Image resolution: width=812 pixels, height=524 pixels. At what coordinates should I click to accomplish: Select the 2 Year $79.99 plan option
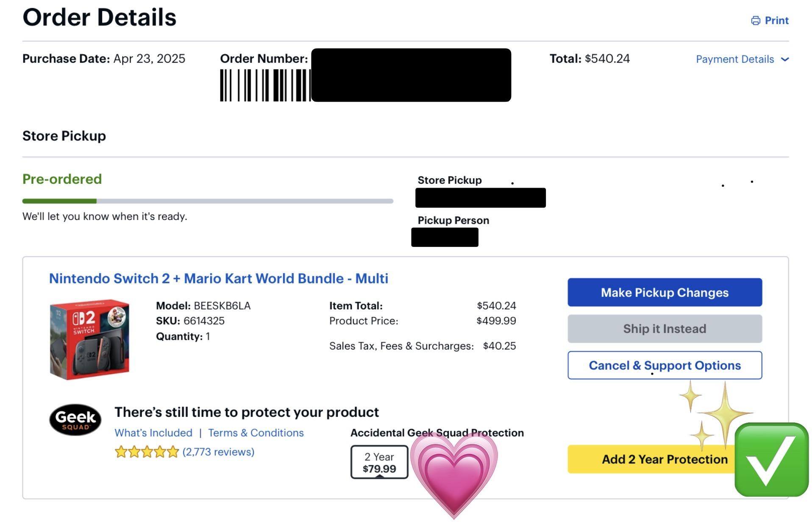(x=379, y=462)
